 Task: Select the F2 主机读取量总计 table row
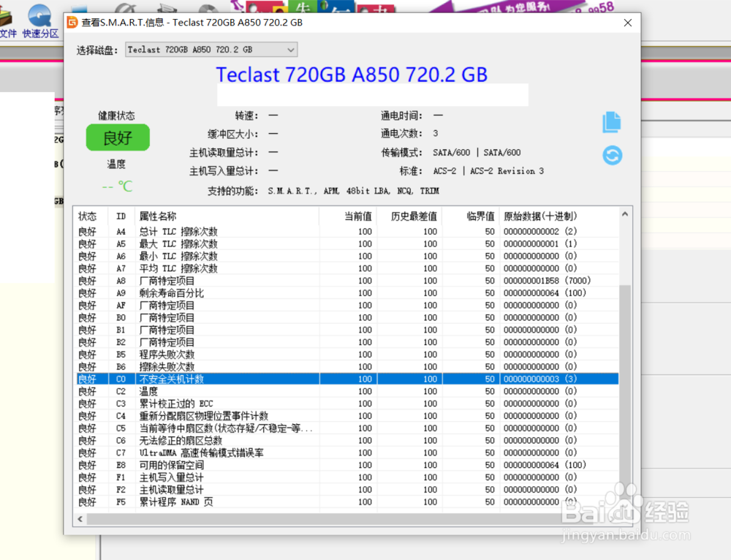click(347, 490)
